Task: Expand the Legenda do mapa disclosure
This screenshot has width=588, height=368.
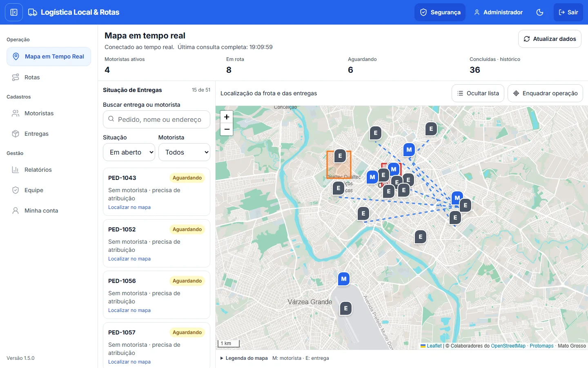Action: 244,358
